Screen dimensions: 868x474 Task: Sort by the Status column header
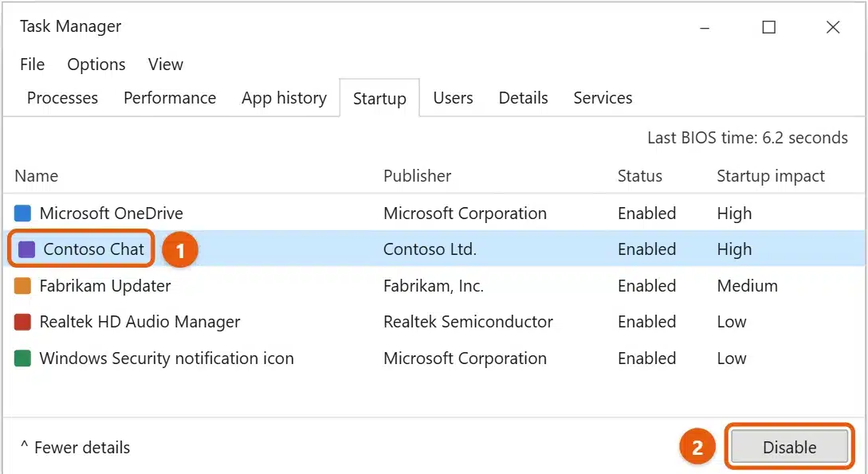click(640, 176)
